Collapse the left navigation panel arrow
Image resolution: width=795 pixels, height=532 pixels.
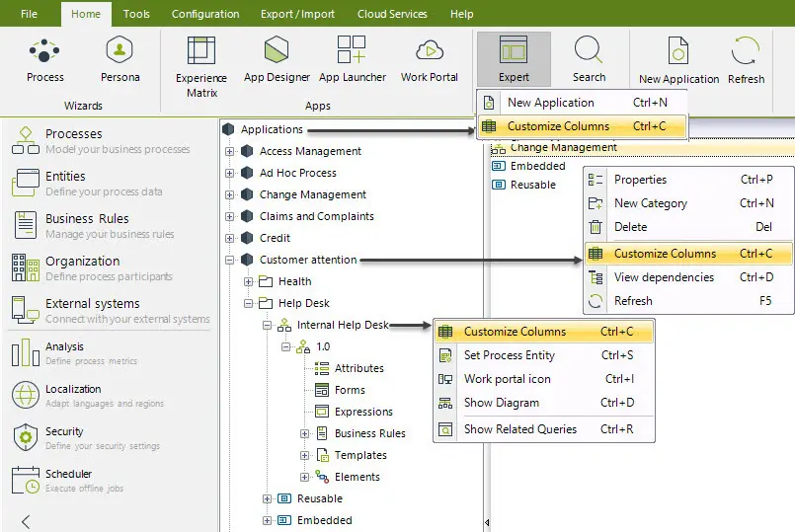(26, 521)
